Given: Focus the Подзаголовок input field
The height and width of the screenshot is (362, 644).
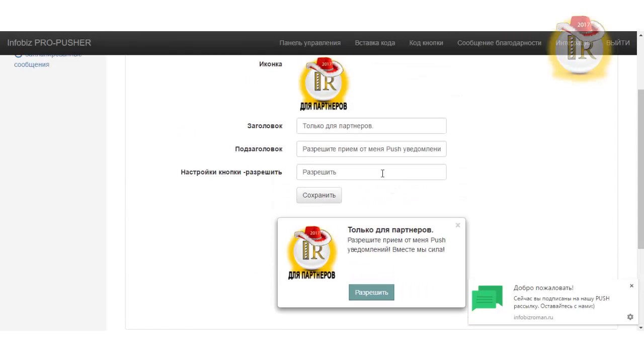Looking at the screenshot, I should (371, 149).
